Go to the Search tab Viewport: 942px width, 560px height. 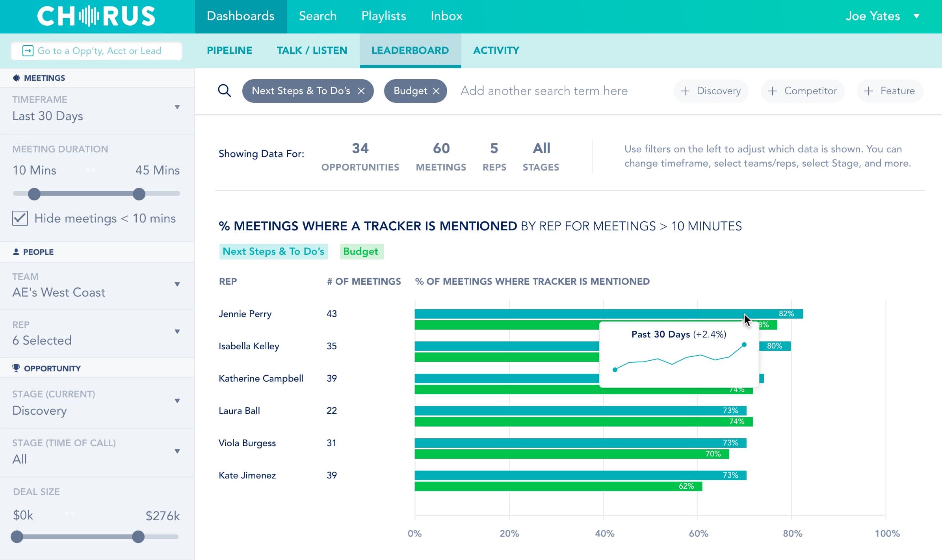click(318, 16)
